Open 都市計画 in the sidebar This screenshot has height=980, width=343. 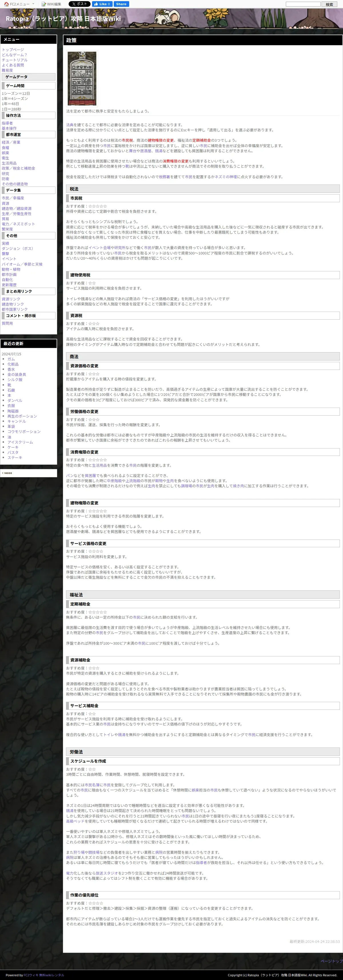[x=9, y=274]
